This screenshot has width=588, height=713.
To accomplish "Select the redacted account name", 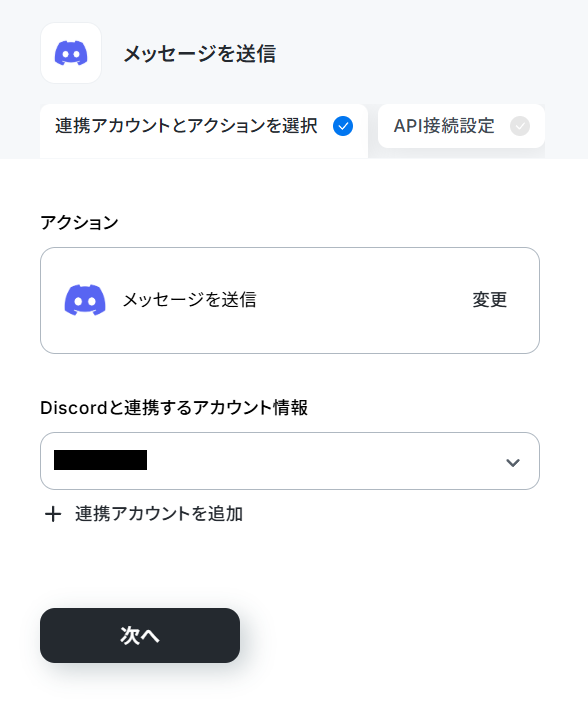I will (x=101, y=460).
